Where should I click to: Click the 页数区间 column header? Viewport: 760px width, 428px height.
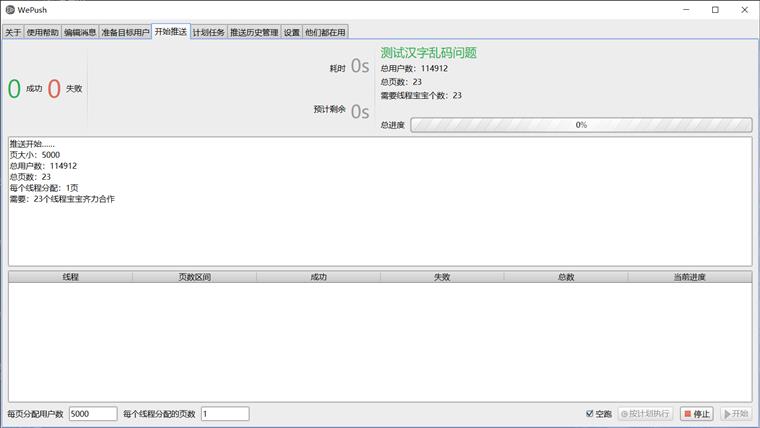tap(194, 277)
